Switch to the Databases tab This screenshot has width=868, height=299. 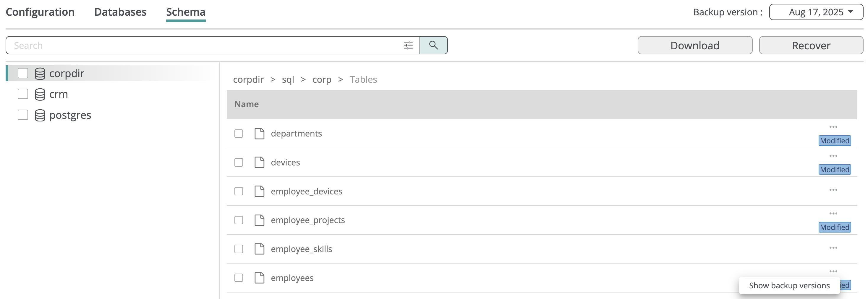pyautogui.click(x=120, y=12)
